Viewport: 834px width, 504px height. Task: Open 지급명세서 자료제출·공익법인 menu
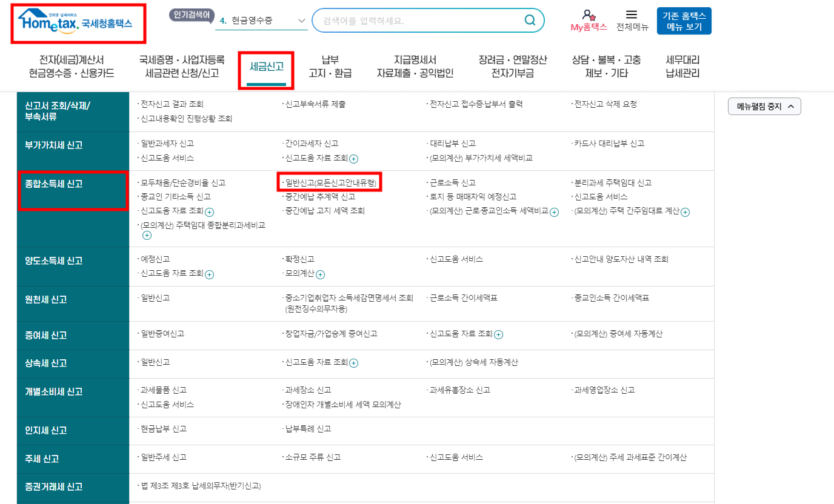click(x=415, y=67)
